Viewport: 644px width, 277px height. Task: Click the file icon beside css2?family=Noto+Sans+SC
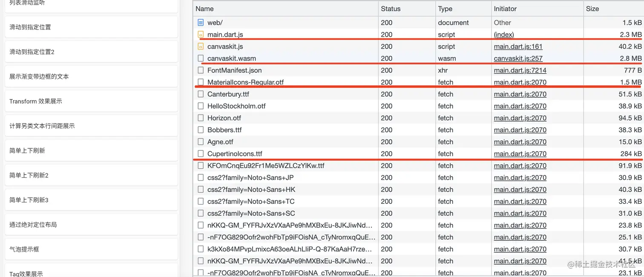click(x=201, y=214)
